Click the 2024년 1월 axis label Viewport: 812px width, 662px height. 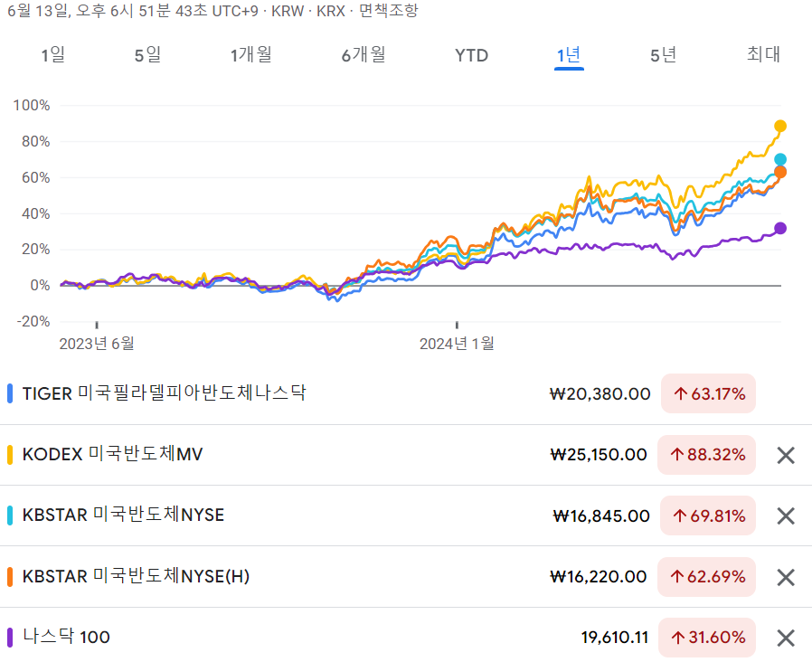point(457,344)
